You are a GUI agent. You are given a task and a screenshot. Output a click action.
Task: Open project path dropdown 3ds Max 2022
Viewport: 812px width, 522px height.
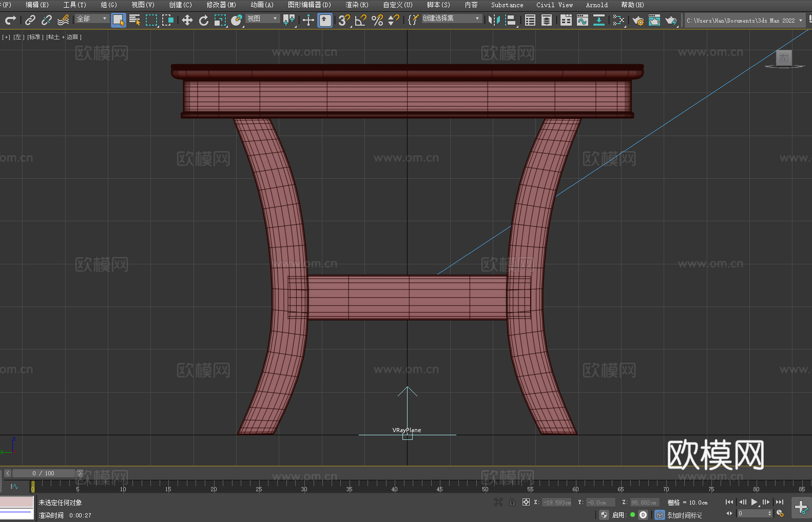pyautogui.click(x=744, y=21)
